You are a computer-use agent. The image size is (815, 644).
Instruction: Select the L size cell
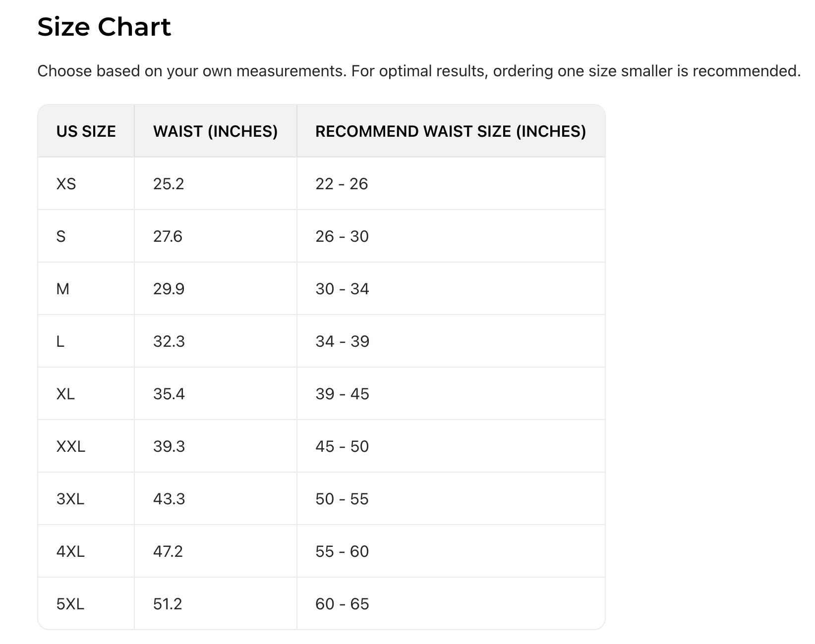click(x=60, y=341)
